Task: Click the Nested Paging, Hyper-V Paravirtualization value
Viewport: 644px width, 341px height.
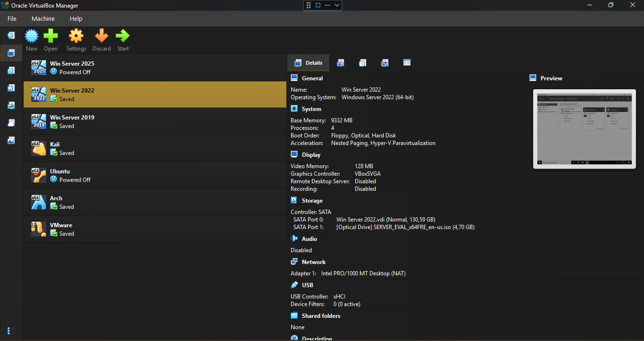Action: [383, 143]
